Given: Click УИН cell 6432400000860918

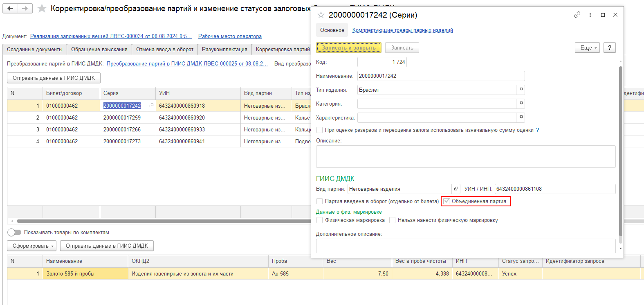Looking at the screenshot, I should [198, 106].
